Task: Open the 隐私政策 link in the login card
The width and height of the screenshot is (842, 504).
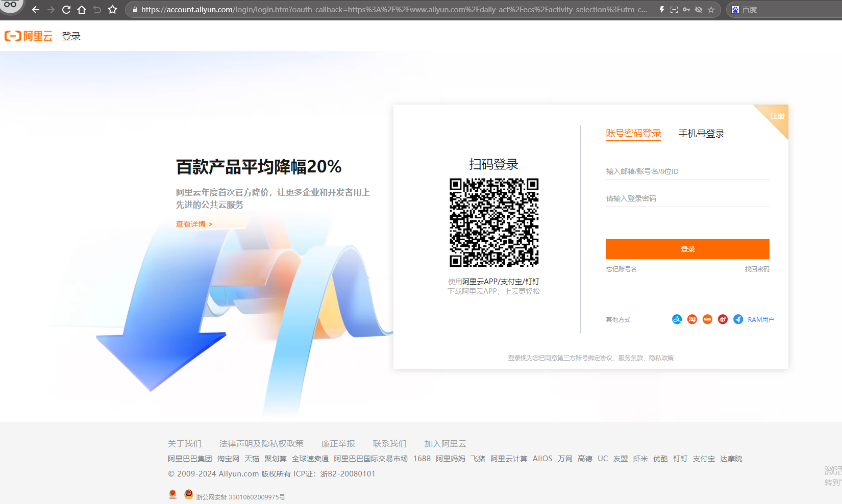Action: pyautogui.click(x=661, y=358)
